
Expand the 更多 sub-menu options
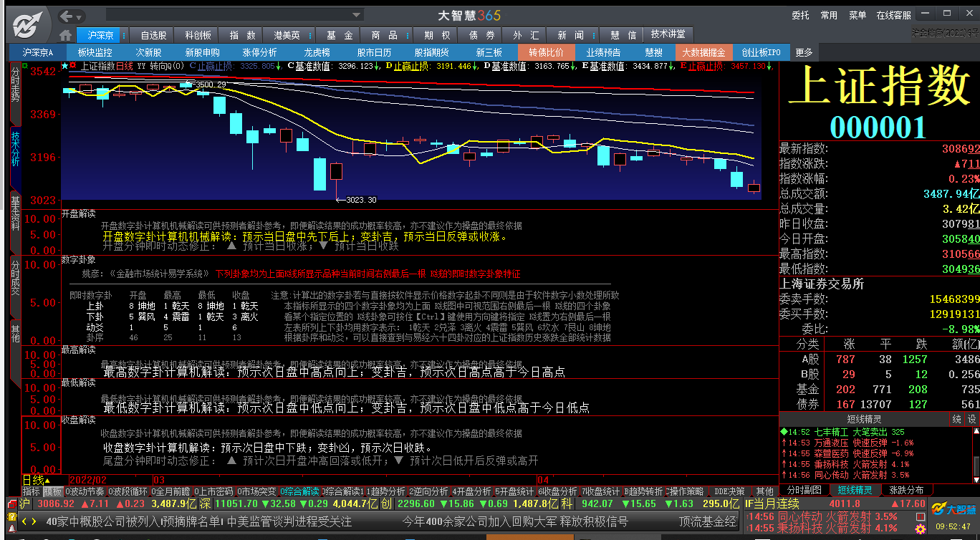coord(804,52)
